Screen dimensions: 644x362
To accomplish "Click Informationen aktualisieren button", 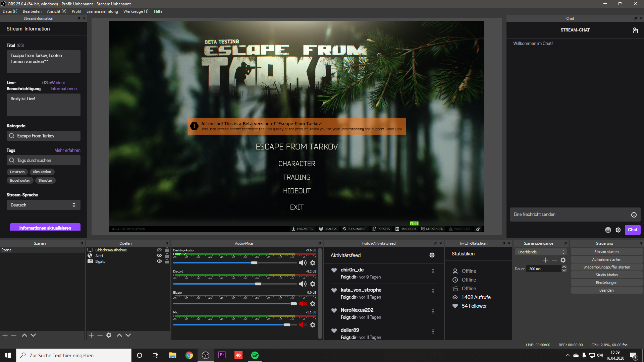I will (45, 228).
